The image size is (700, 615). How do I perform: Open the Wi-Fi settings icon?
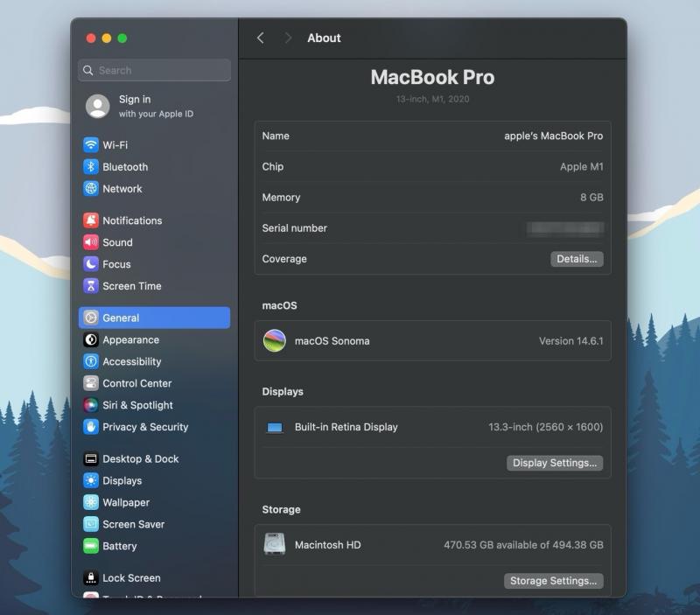(91, 145)
